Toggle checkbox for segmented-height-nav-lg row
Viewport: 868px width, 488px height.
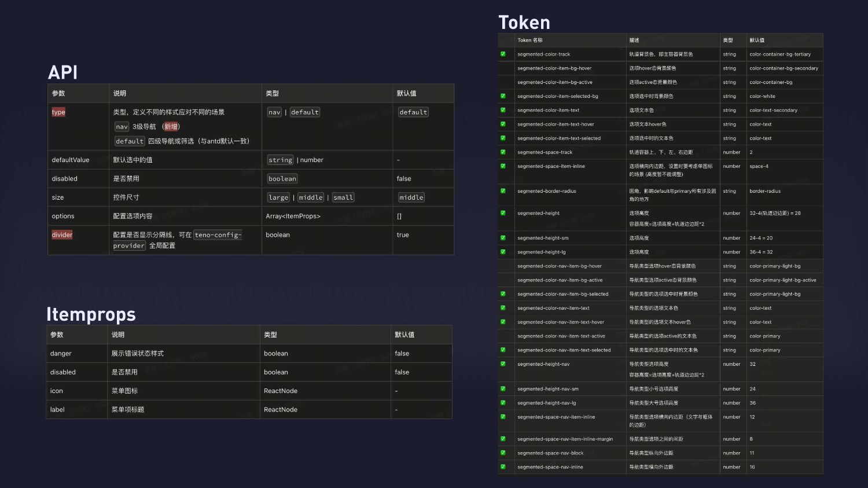point(503,403)
